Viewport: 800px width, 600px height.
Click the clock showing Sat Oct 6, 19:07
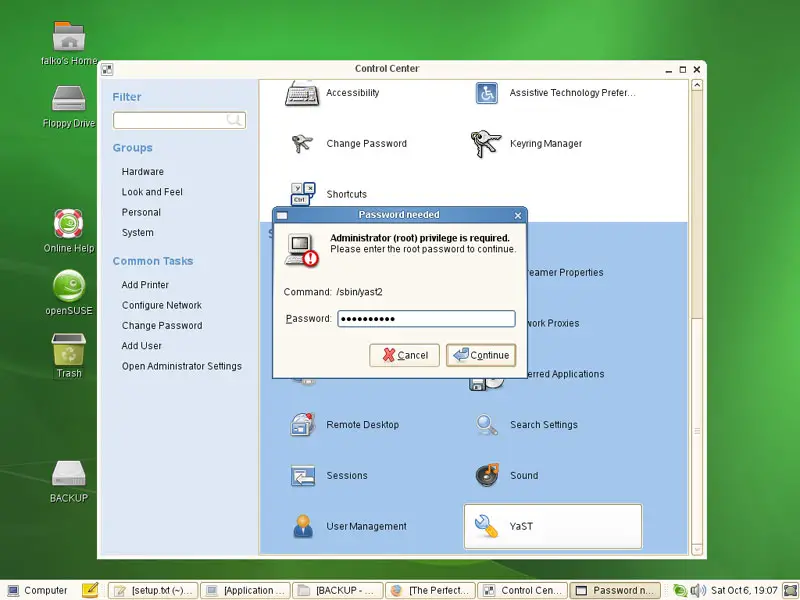[x=744, y=591]
